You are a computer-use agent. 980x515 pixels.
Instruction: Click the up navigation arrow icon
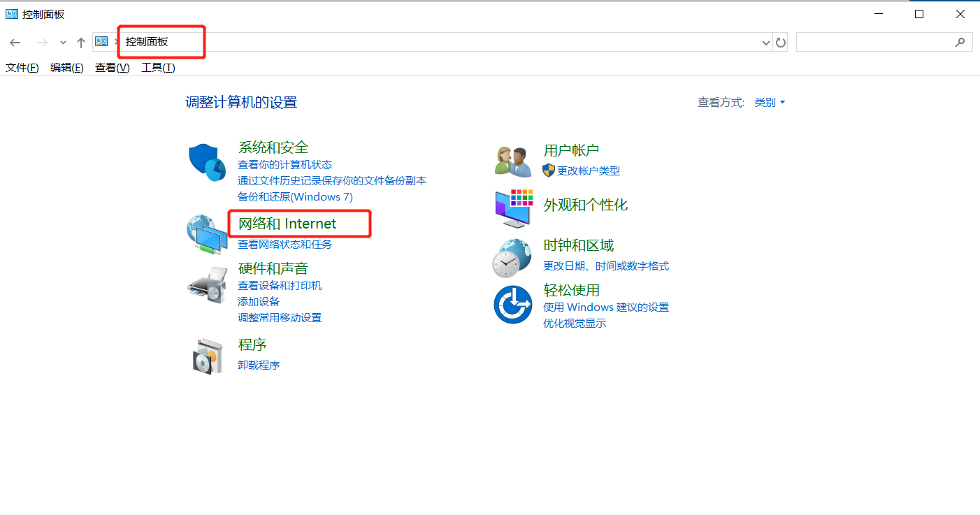(x=80, y=42)
